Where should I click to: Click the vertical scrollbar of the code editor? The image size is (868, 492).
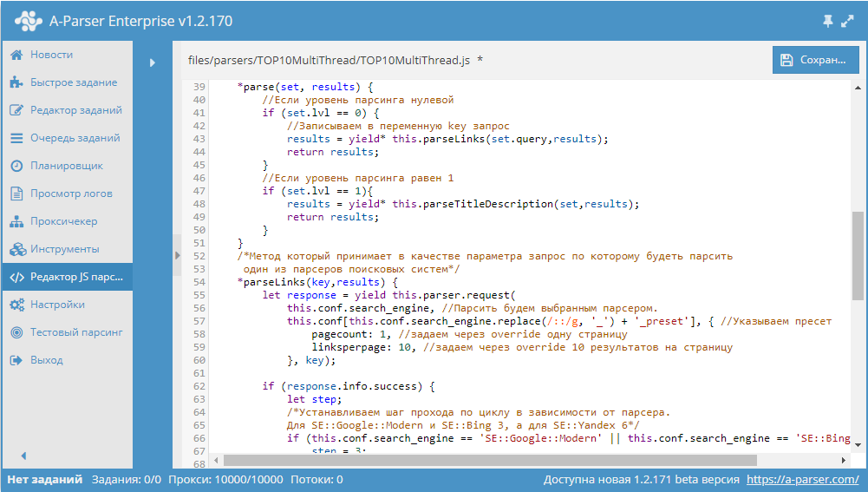pyautogui.click(x=858, y=255)
